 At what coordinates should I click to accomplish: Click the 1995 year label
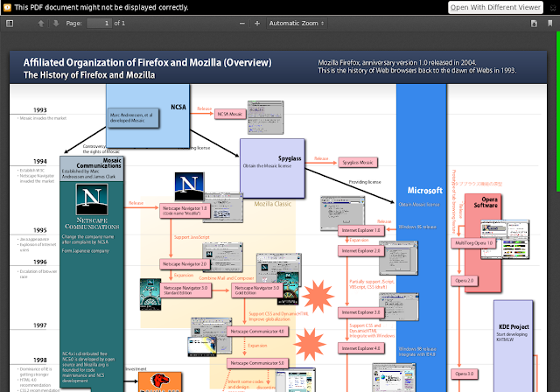(40, 230)
